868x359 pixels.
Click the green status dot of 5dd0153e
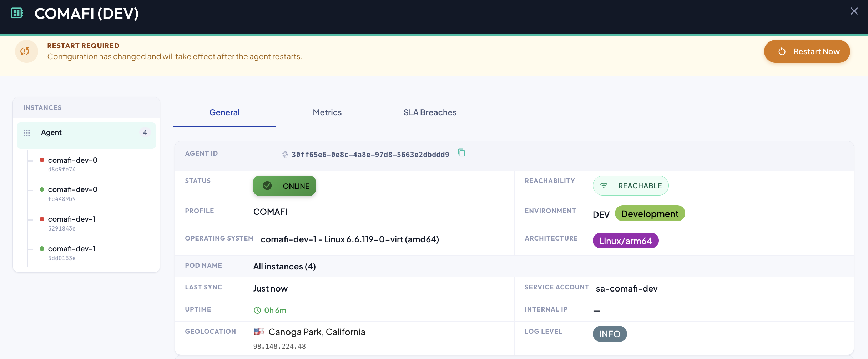42,249
